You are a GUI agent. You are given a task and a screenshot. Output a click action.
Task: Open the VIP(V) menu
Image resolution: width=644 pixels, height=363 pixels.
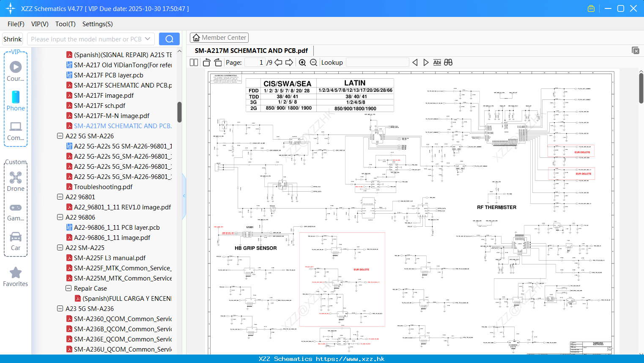40,24
